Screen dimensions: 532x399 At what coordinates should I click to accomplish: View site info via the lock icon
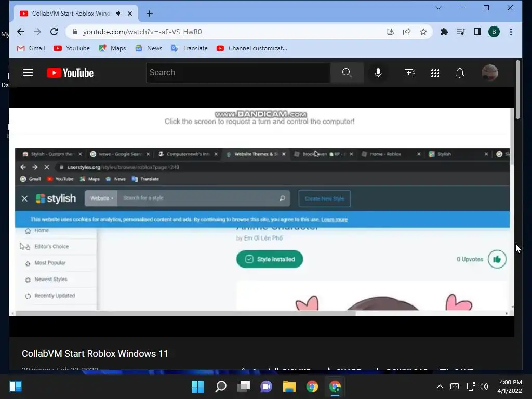[75, 32]
